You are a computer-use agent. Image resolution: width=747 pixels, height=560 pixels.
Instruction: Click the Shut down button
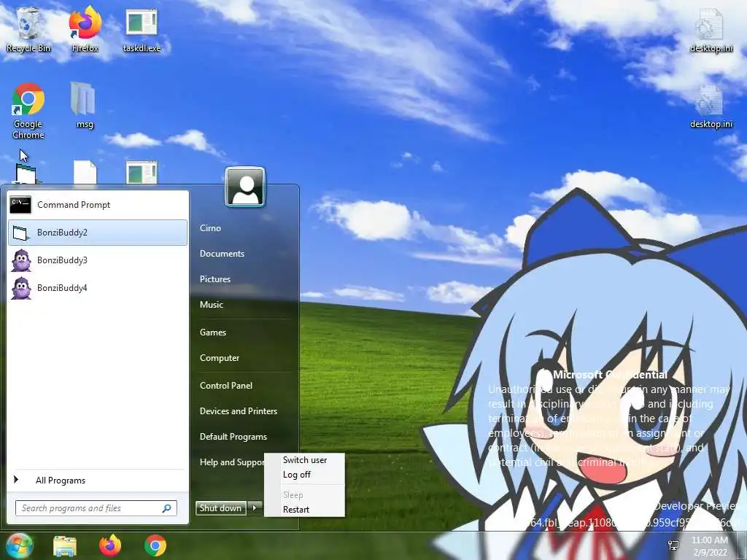(x=221, y=508)
